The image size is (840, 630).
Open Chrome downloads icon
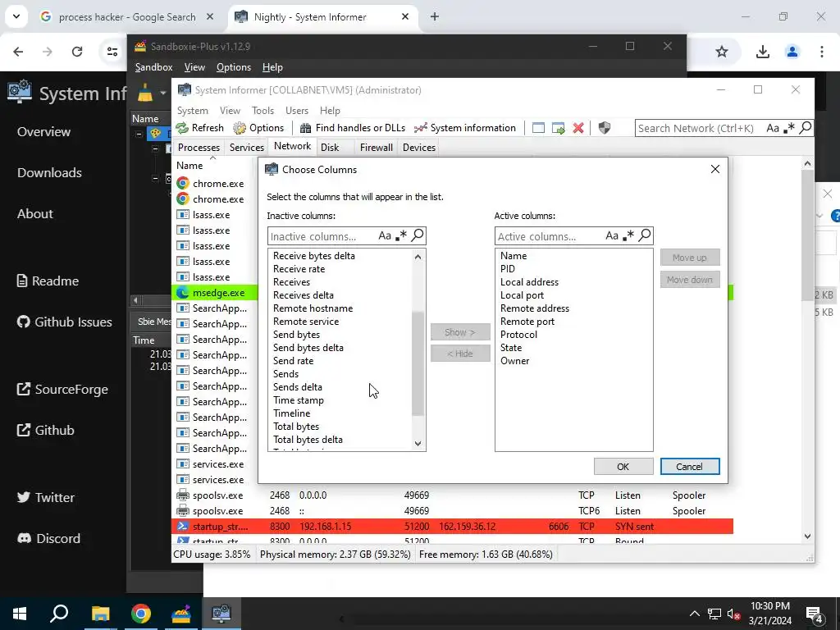(x=762, y=52)
